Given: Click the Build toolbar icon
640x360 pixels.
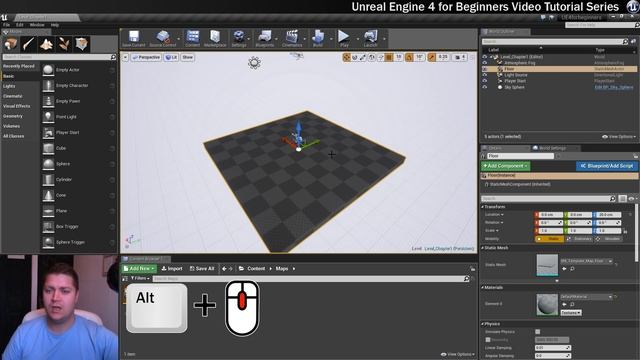Looking at the screenshot, I should [x=318, y=37].
